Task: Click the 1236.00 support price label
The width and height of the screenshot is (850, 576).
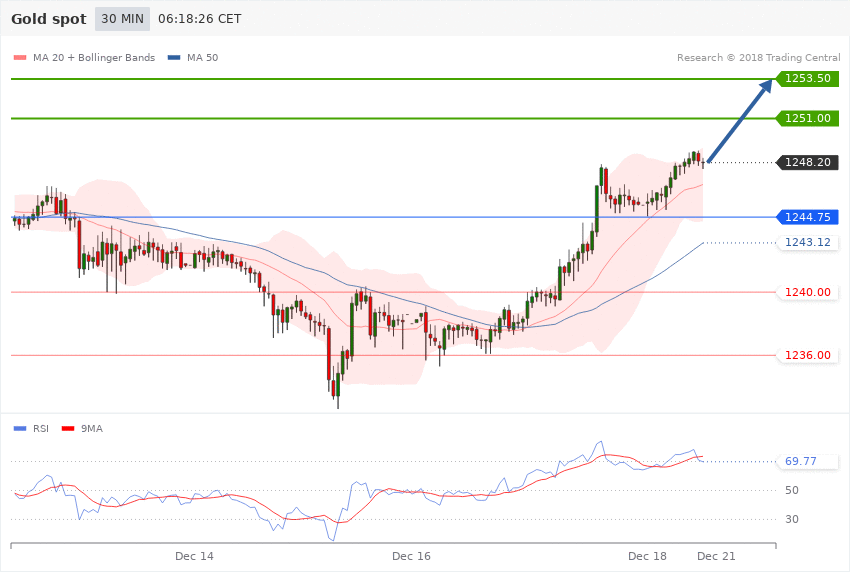Action: [x=808, y=355]
